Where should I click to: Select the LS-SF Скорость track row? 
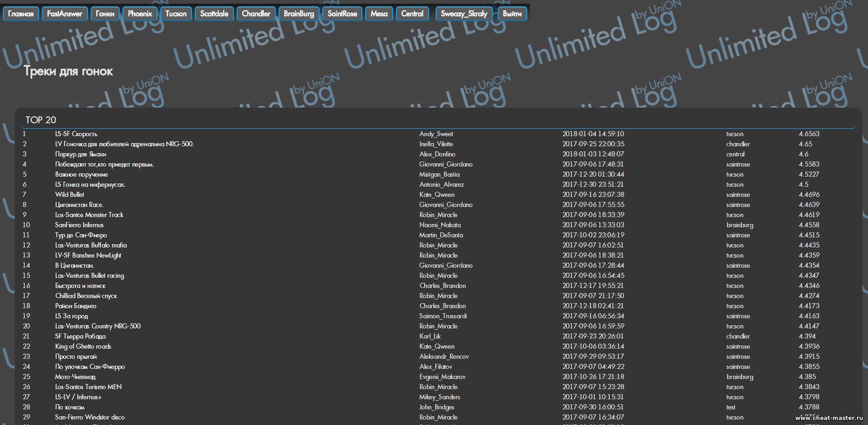coord(76,134)
